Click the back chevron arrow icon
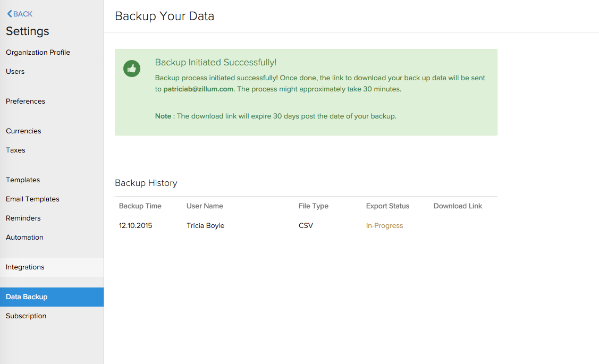 (8, 14)
